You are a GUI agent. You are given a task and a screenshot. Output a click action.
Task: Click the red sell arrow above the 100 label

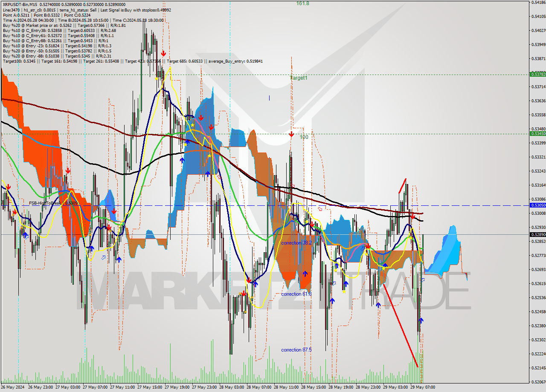click(291, 135)
